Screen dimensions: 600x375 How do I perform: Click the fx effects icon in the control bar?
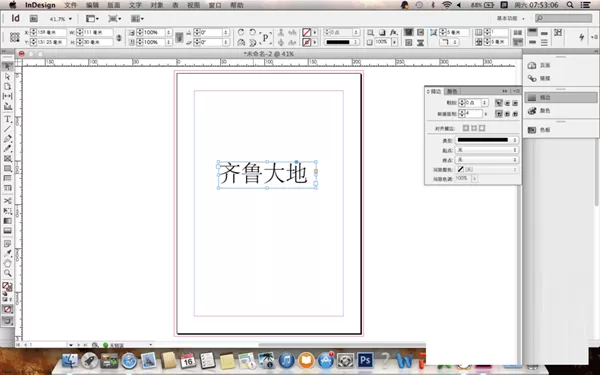(x=394, y=33)
